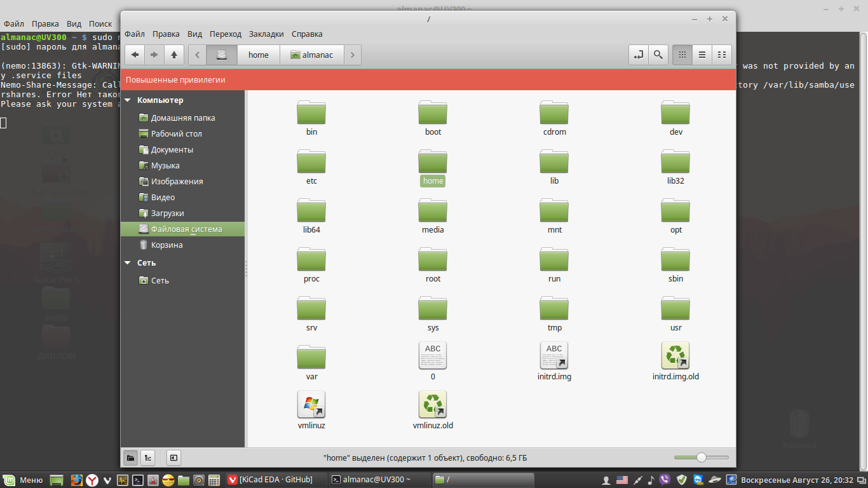Go back with the left arrow toolbar button

click(x=135, y=55)
